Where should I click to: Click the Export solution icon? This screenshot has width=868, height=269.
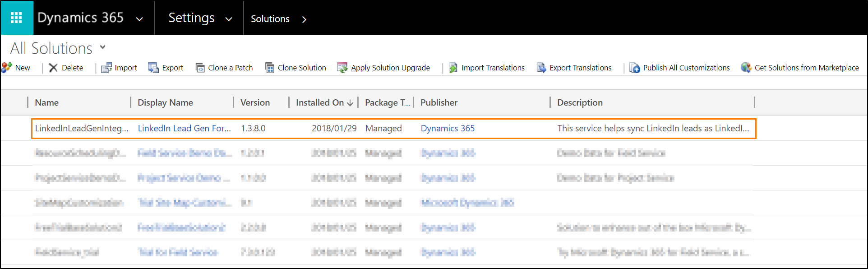tap(153, 68)
